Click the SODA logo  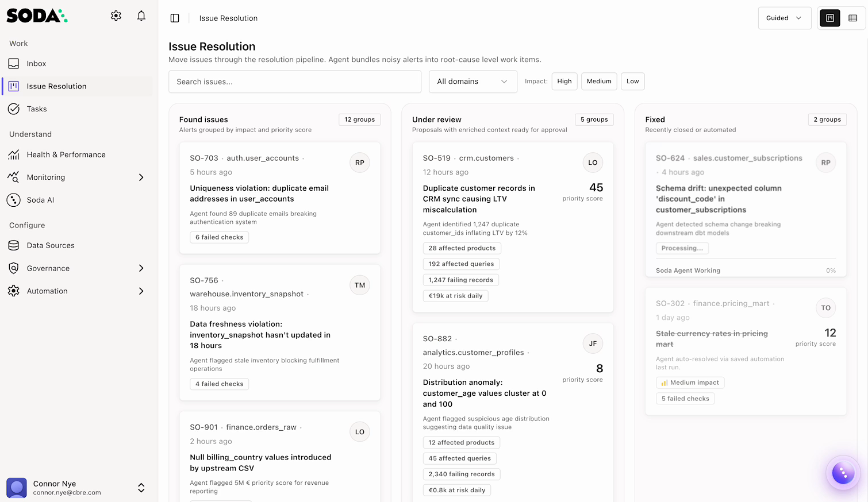click(x=37, y=16)
